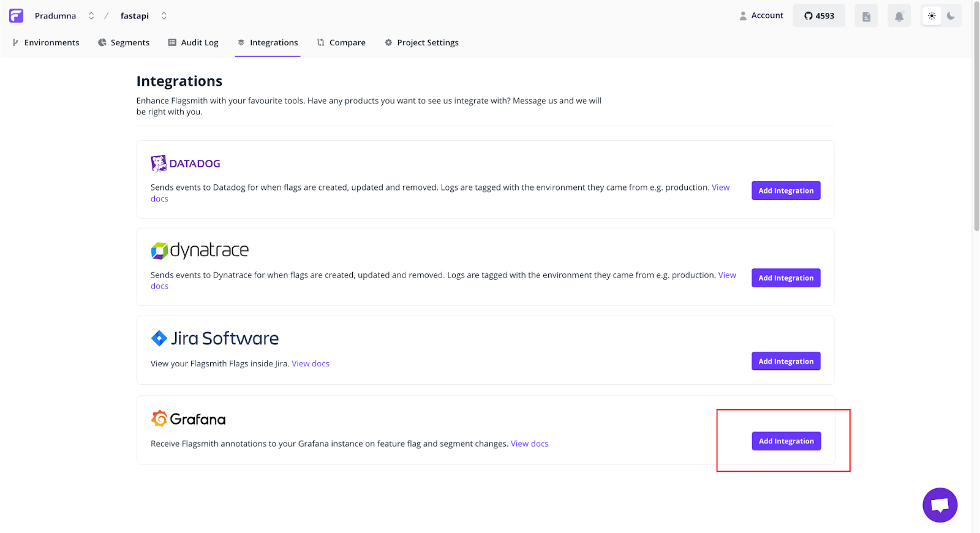The image size is (980, 533).
Task: Click the Datadog logo
Action: [x=186, y=163]
